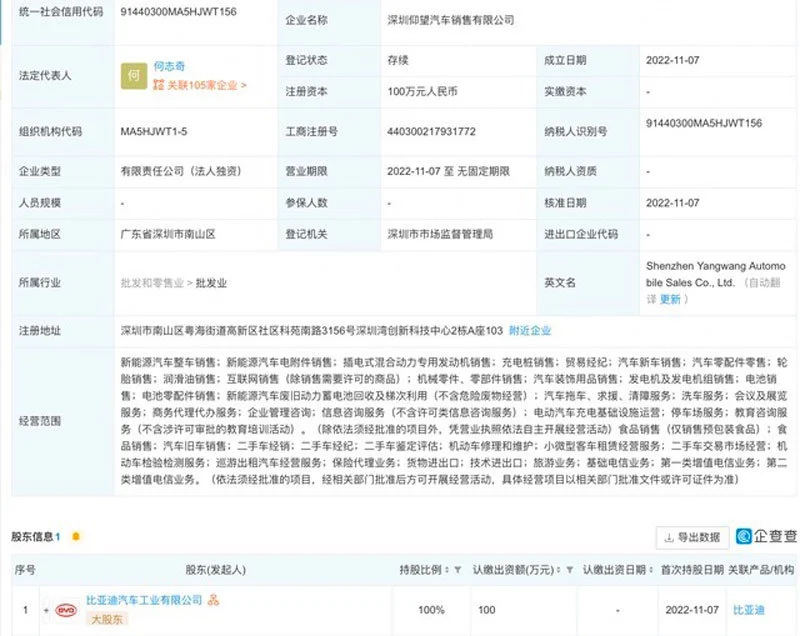
Task: Click industry subcategory 批发业
Action: point(211,283)
